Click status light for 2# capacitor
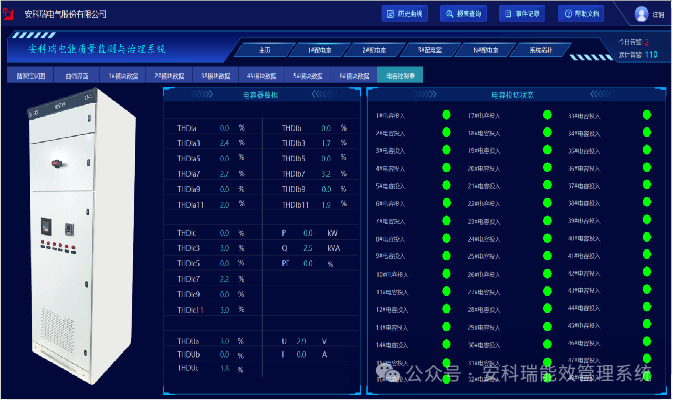The image size is (673, 400). tap(446, 132)
